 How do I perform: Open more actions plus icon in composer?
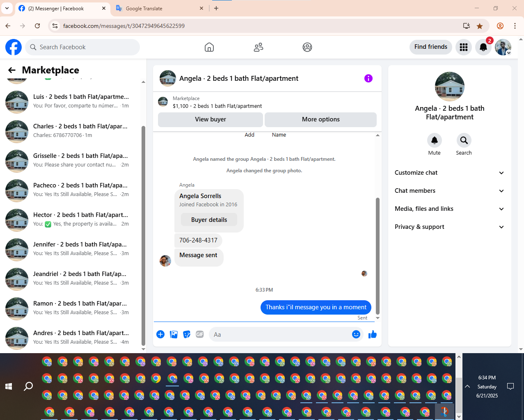[160, 334]
